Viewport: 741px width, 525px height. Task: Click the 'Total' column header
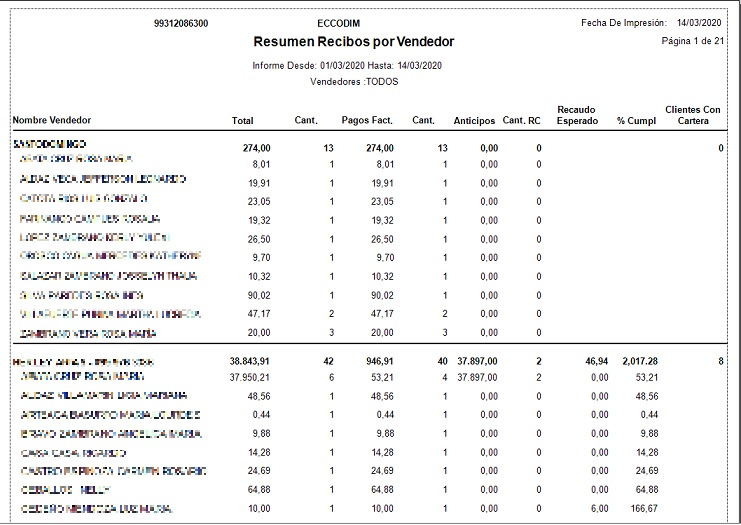tap(242, 121)
